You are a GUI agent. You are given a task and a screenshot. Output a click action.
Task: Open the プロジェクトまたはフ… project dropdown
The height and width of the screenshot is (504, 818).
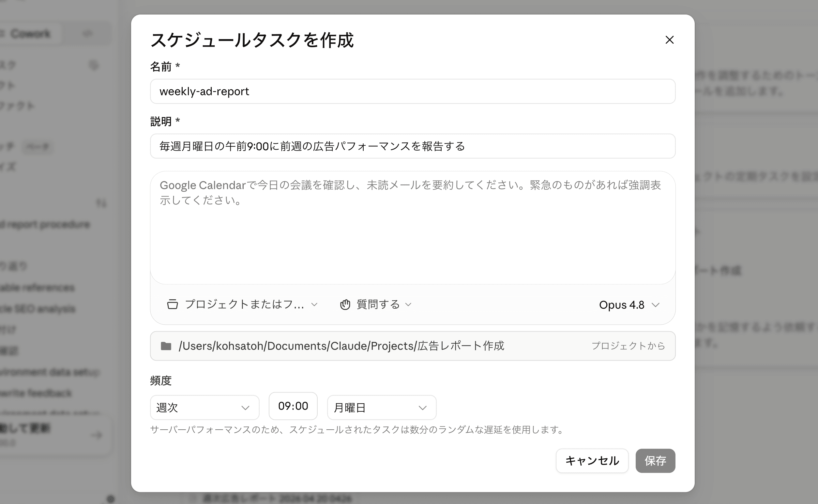coord(242,304)
